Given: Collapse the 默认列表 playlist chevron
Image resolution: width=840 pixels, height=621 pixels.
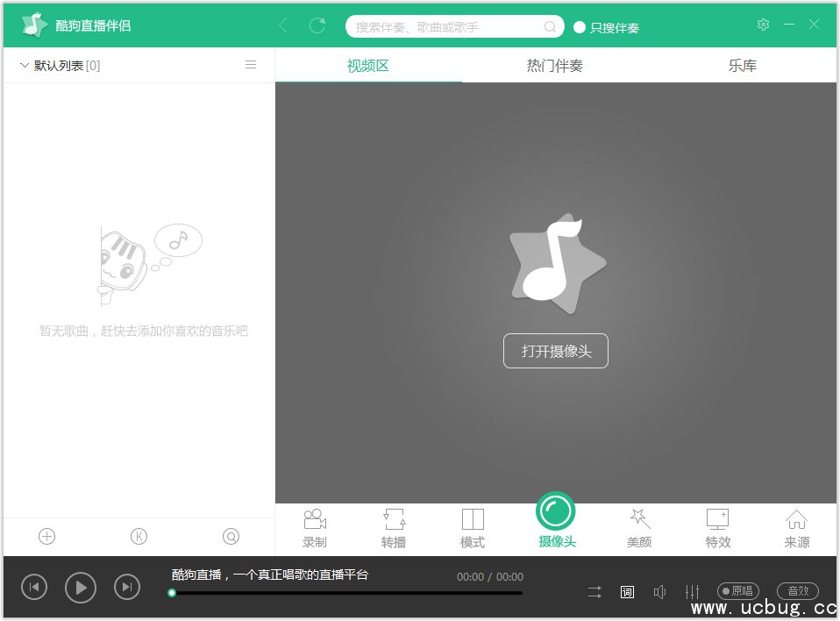Looking at the screenshot, I should point(24,65).
